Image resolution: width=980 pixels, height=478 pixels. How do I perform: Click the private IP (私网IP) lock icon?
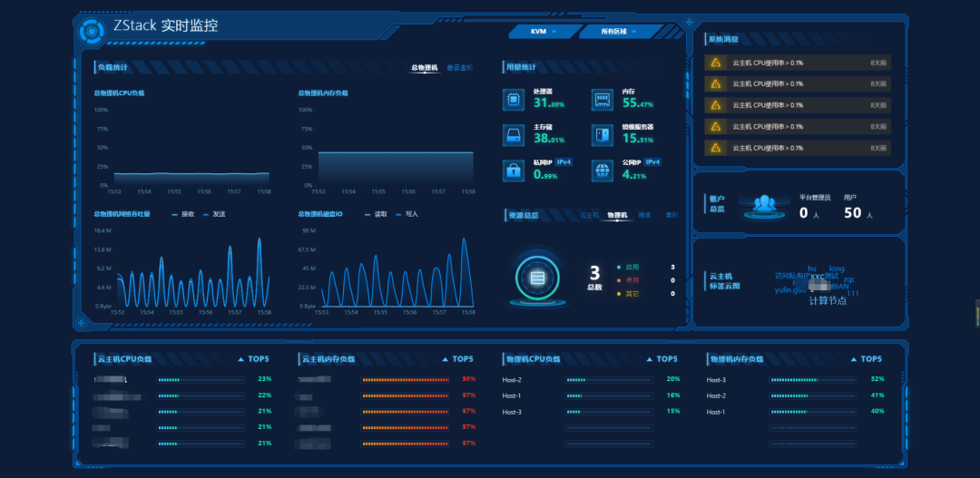point(513,170)
